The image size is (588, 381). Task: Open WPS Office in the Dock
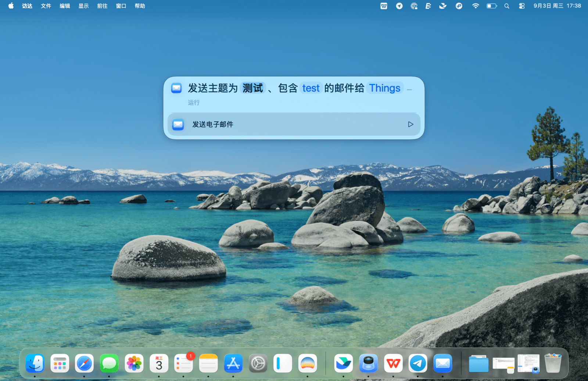point(393,364)
